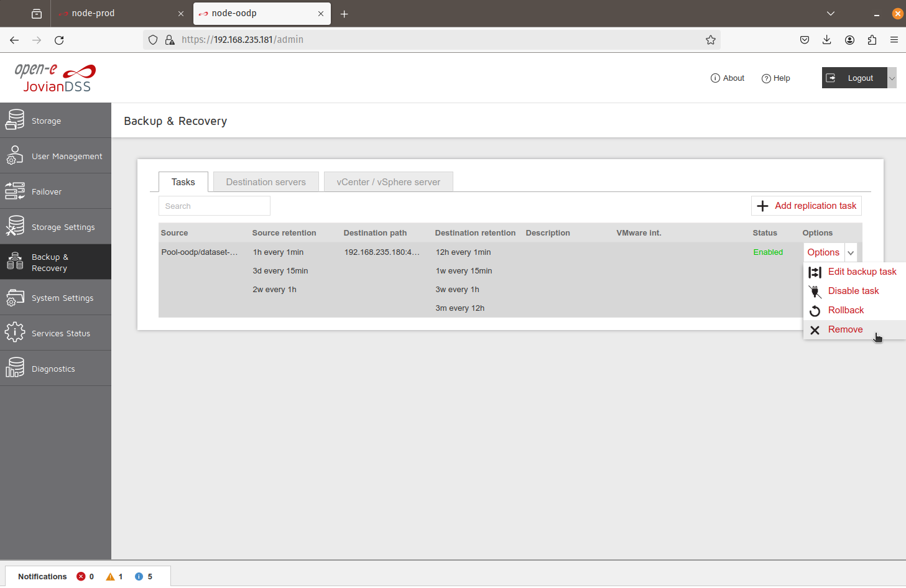
Task: Open Firefox downloads panel
Action: click(827, 40)
